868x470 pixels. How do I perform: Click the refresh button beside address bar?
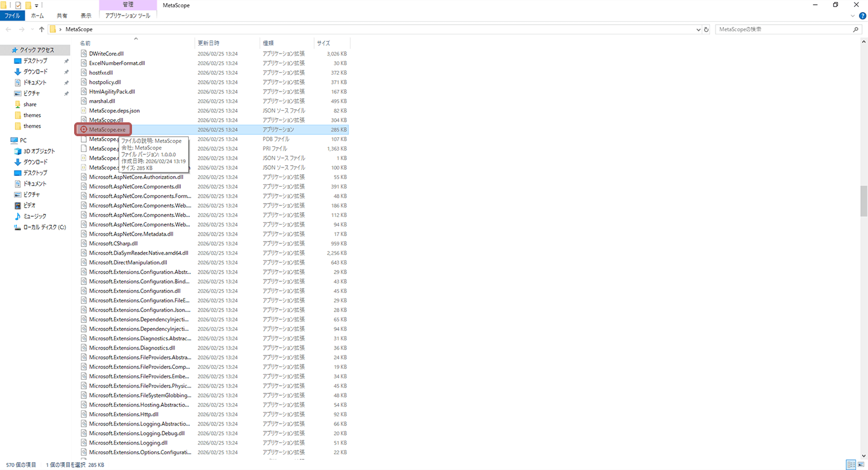(x=706, y=29)
